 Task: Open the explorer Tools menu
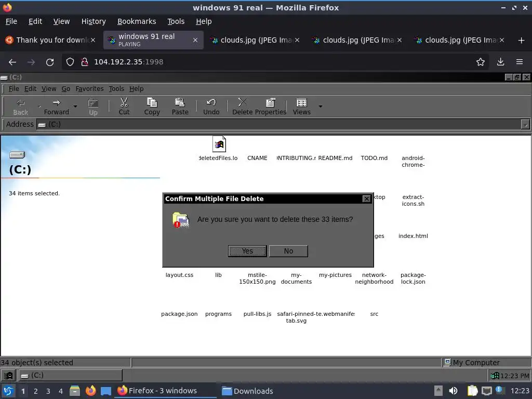(x=116, y=89)
